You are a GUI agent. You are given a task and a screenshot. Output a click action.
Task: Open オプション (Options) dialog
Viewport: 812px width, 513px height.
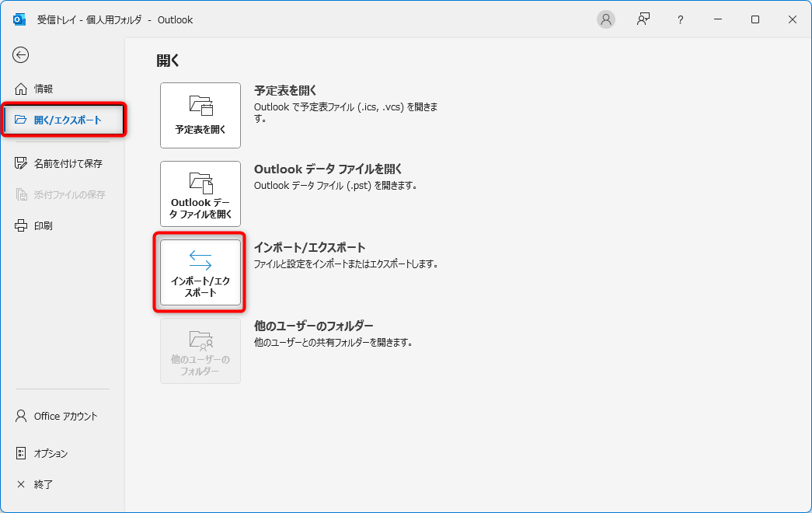[x=51, y=453]
